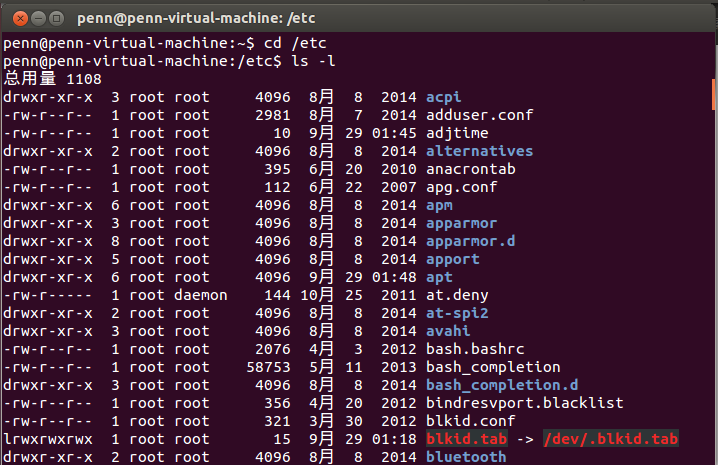Click the year 2010 in anacrontab row

click(x=399, y=169)
